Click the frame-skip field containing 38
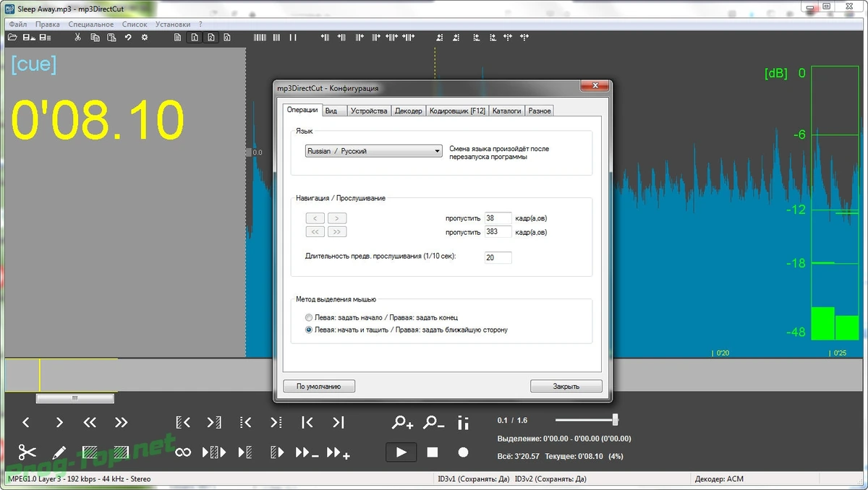 tap(498, 218)
